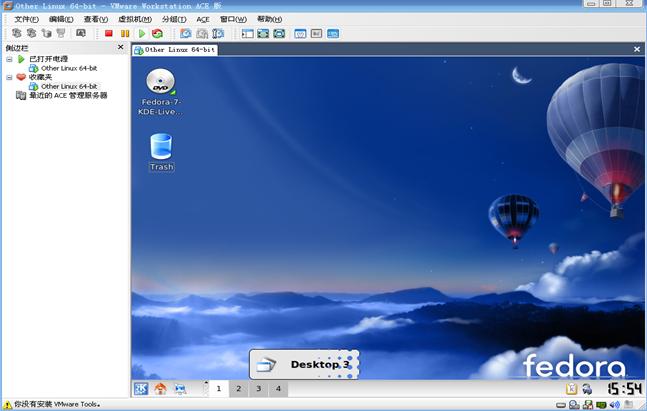Click the 收藏夹 tree label
This screenshot has height=411, width=647.
(40, 77)
